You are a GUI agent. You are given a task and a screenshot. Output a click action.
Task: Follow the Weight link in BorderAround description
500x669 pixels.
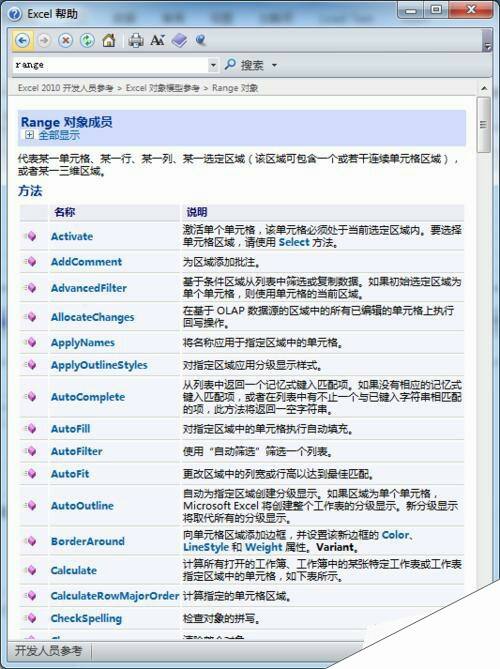coord(264,547)
